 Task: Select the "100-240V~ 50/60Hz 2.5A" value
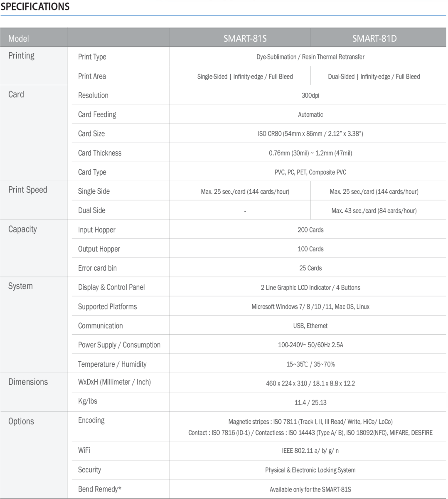(310, 345)
